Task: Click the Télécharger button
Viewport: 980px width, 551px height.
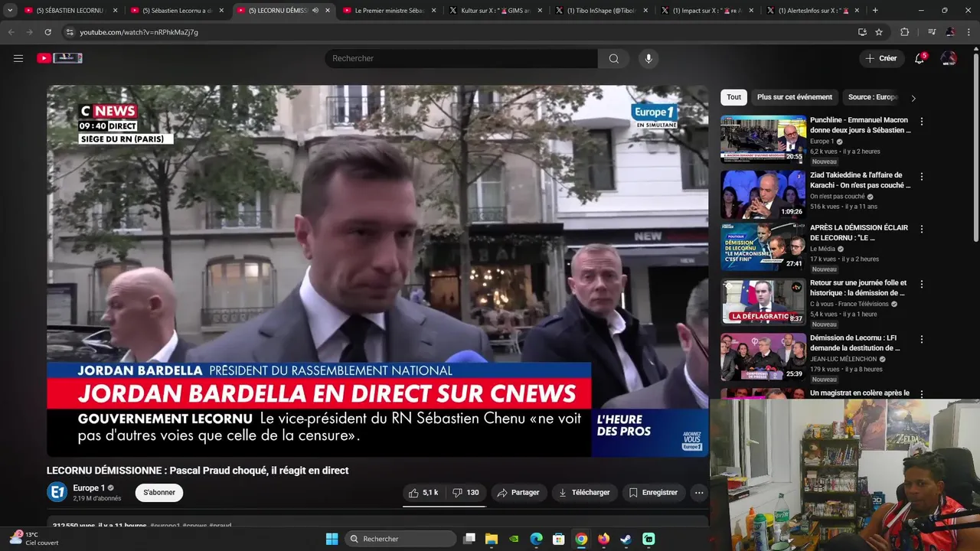Action: click(x=584, y=493)
